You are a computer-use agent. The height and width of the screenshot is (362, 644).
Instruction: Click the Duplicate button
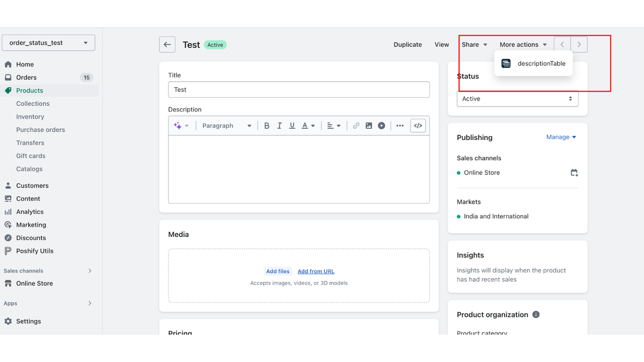pos(408,44)
